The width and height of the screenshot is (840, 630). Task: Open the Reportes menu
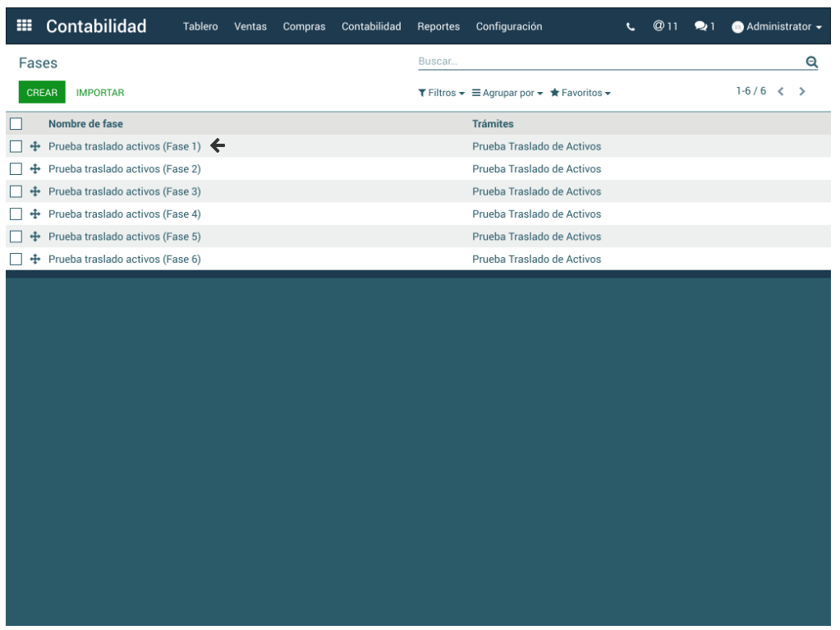point(438,27)
